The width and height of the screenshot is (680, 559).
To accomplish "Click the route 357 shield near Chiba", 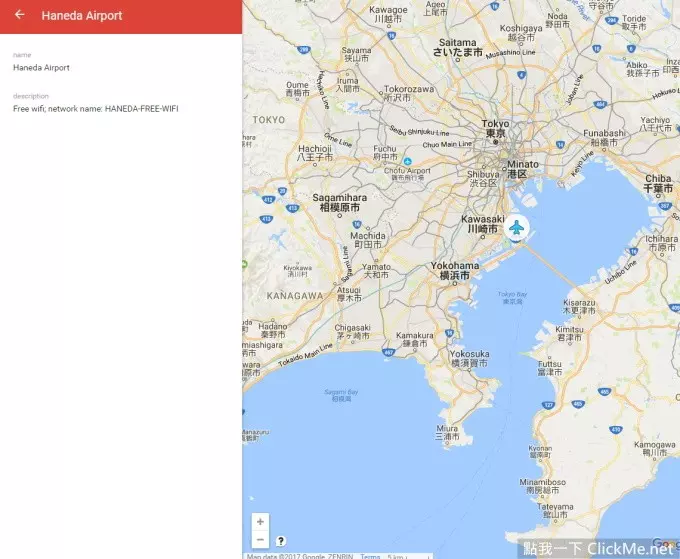I will [x=665, y=206].
